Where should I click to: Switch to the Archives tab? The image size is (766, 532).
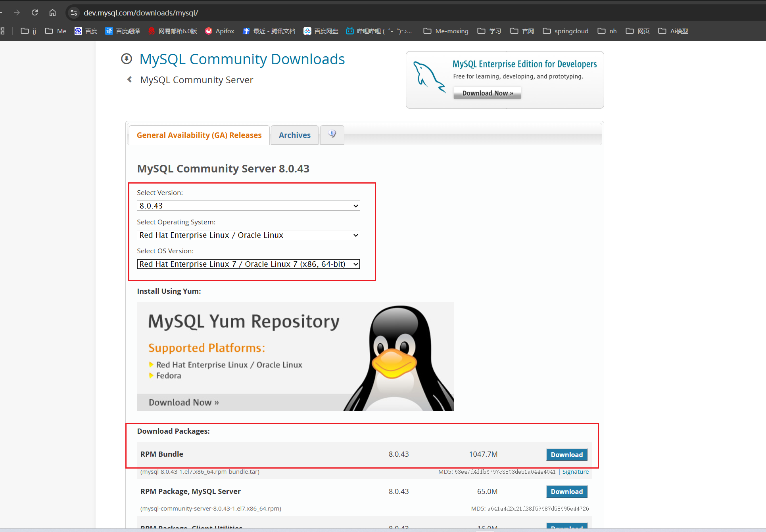pyautogui.click(x=294, y=135)
